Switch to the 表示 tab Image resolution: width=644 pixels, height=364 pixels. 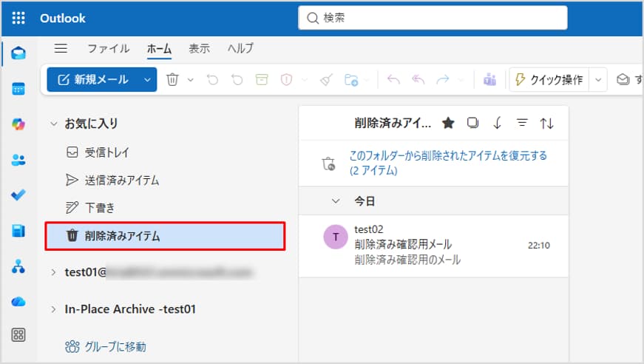click(199, 49)
